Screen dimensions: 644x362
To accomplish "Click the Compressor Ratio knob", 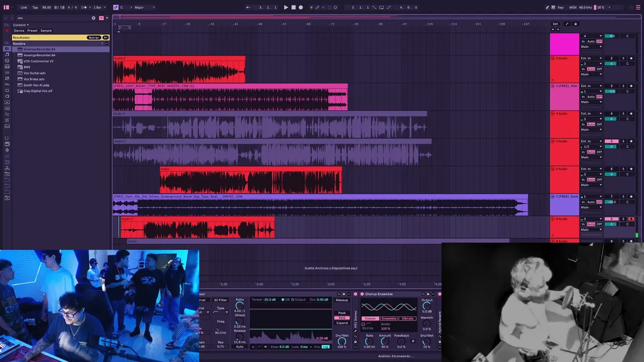I will click(239, 306).
